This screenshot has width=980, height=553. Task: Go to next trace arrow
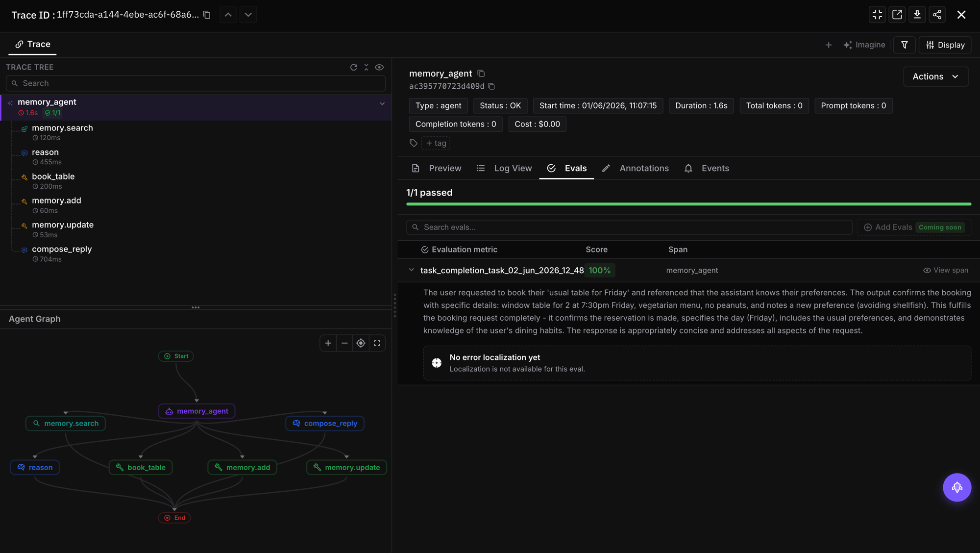(248, 15)
